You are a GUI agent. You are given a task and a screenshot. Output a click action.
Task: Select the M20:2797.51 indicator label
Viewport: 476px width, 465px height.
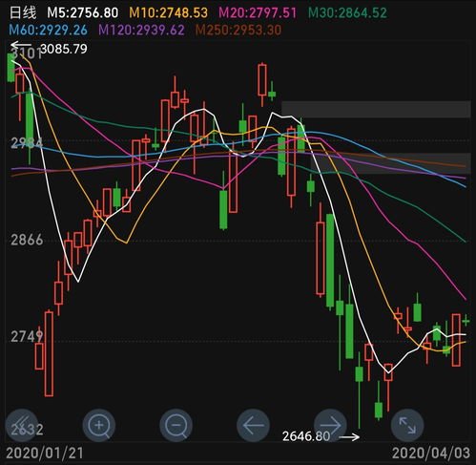point(258,12)
